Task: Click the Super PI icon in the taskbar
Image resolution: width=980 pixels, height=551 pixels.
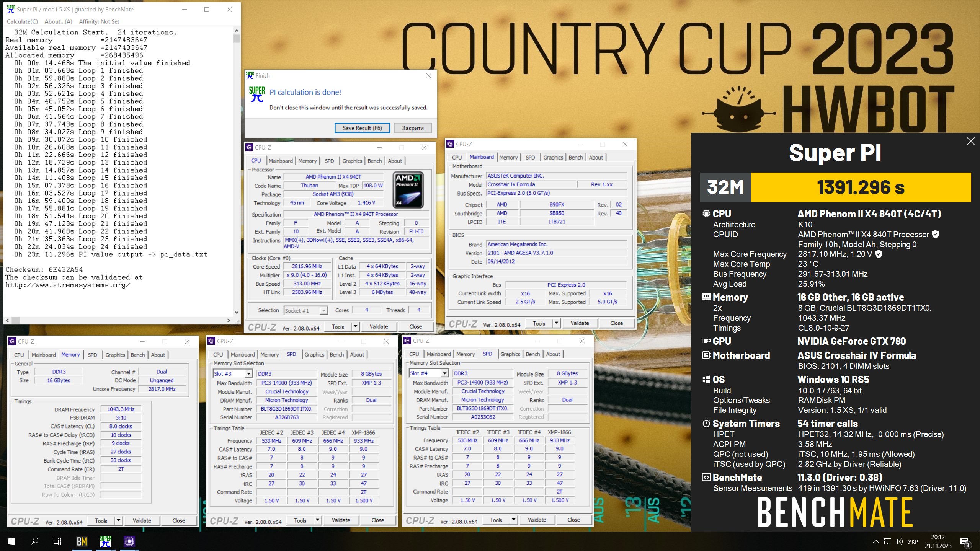Action: (106, 541)
